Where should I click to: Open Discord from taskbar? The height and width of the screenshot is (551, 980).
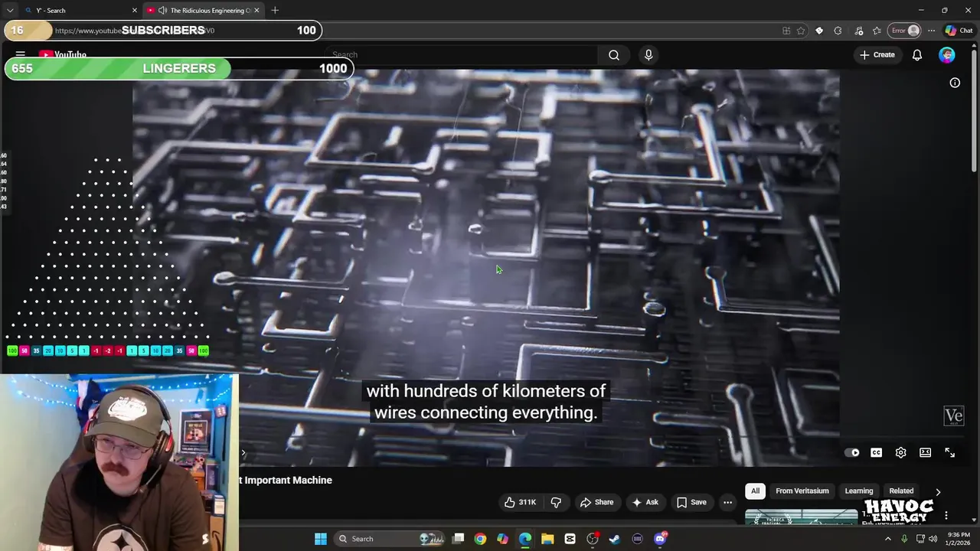click(x=660, y=539)
